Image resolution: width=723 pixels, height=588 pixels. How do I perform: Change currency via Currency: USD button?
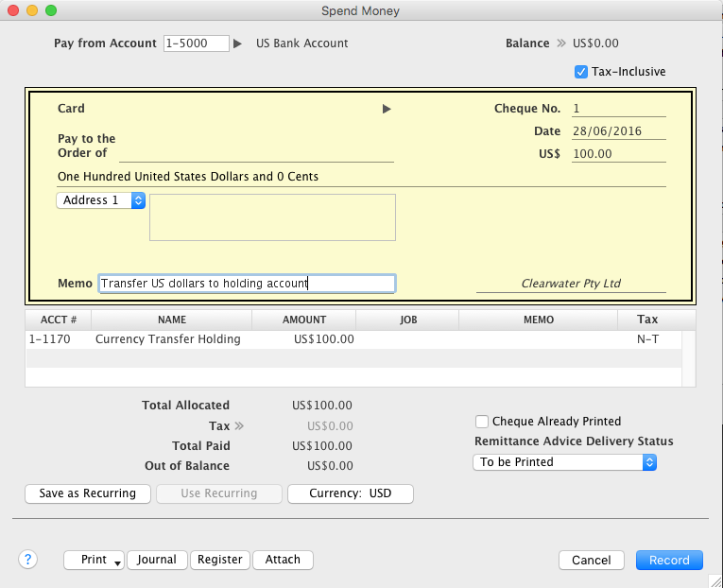coord(350,493)
